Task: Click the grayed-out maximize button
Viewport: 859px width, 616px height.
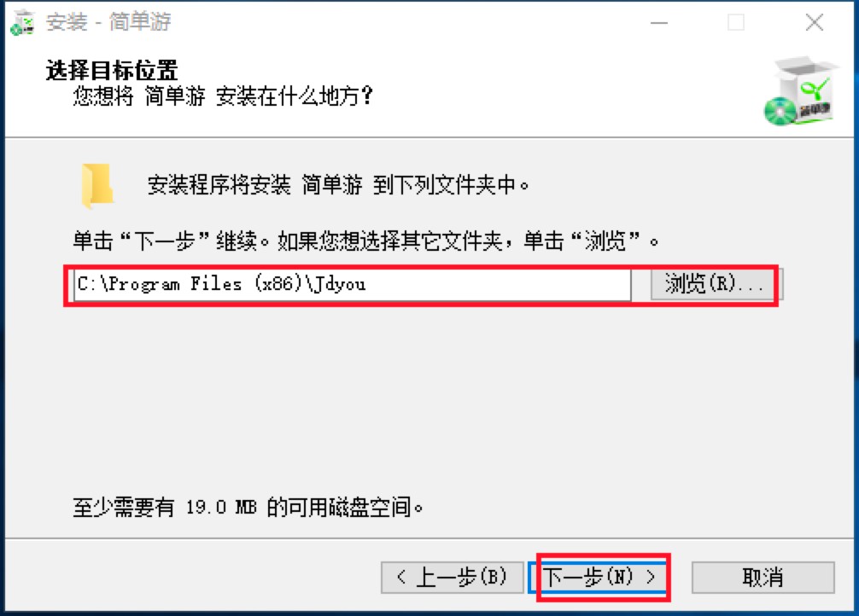Action: tap(736, 22)
